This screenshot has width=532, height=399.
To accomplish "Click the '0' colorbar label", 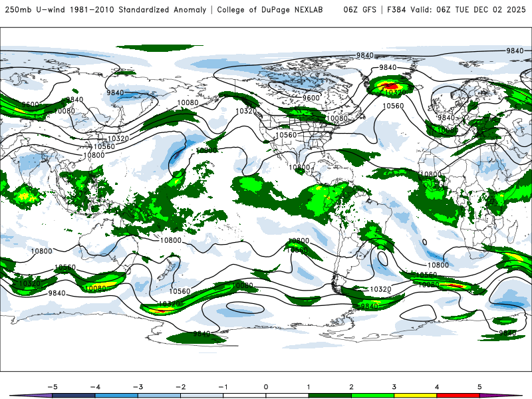I will (266, 387).
